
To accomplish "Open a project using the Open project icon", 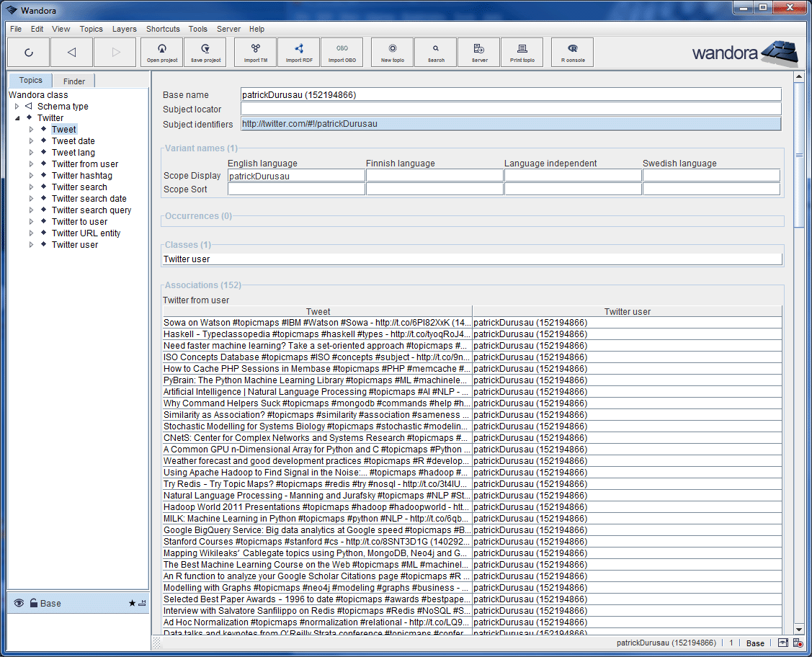I will (161, 52).
